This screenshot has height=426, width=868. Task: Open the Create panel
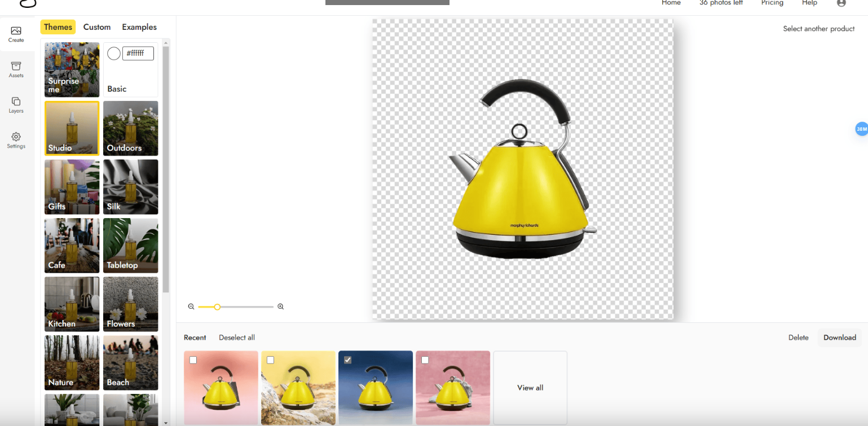tap(16, 33)
